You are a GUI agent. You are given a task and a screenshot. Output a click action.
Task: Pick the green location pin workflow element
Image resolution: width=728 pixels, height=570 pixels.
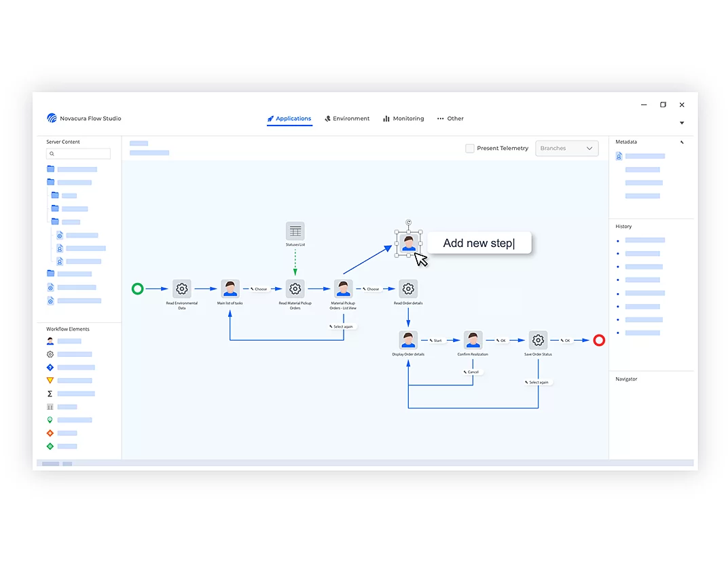coord(49,419)
